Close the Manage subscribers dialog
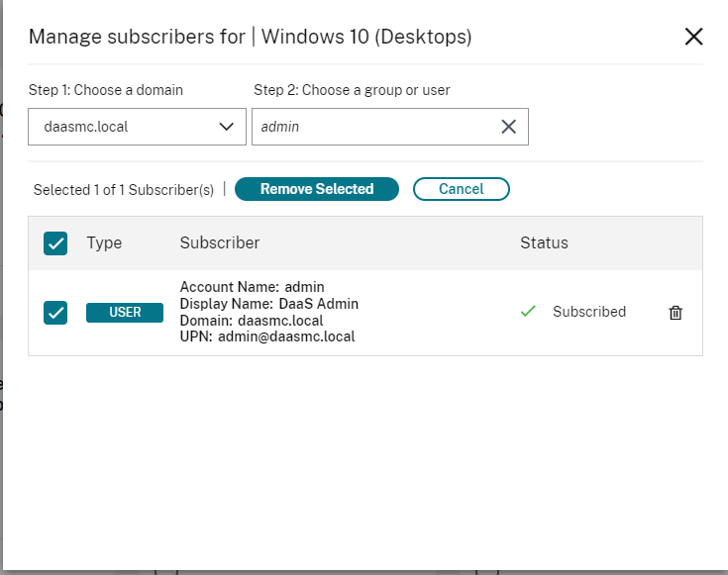 coord(693,38)
